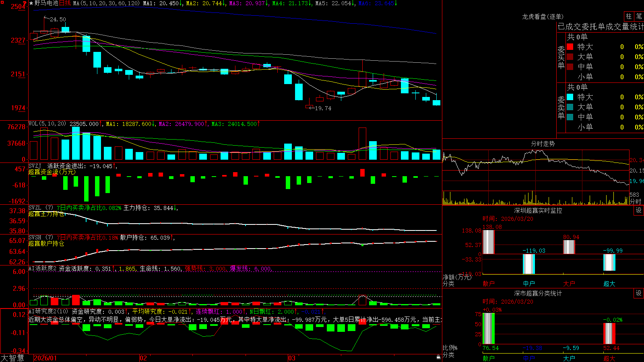Click the star icon beside 野马电池
This screenshot has width=644, height=362.
pyautogui.click(x=31, y=3)
